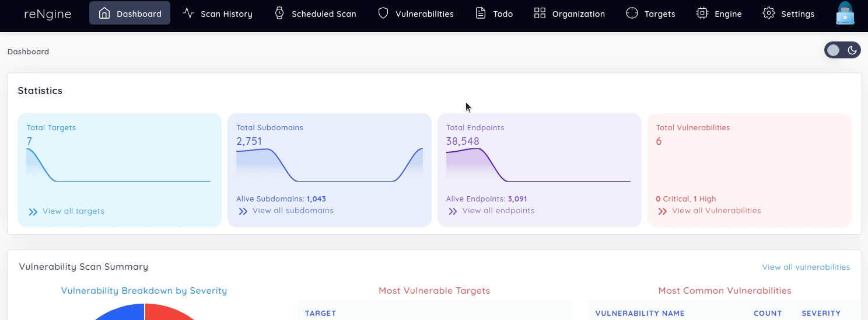Open the Todo label
This screenshot has width=868, height=320.
pos(503,13)
